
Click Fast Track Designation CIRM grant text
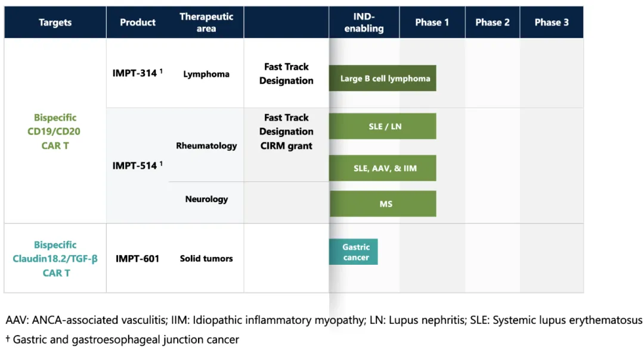pos(286,132)
